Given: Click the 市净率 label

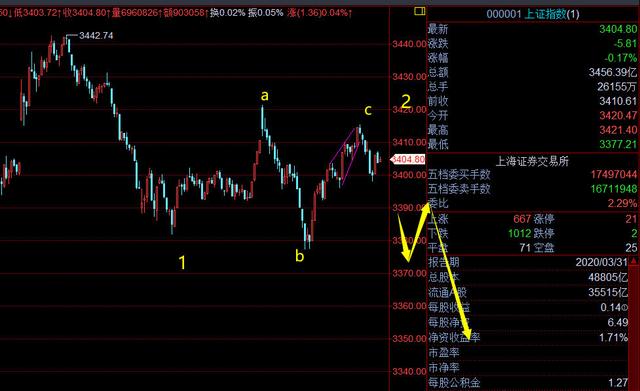Looking at the screenshot, I should click(x=444, y=368).
